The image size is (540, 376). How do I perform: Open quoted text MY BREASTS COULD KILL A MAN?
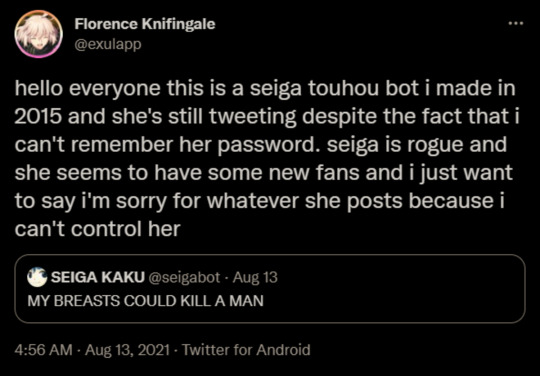[145, 301]
